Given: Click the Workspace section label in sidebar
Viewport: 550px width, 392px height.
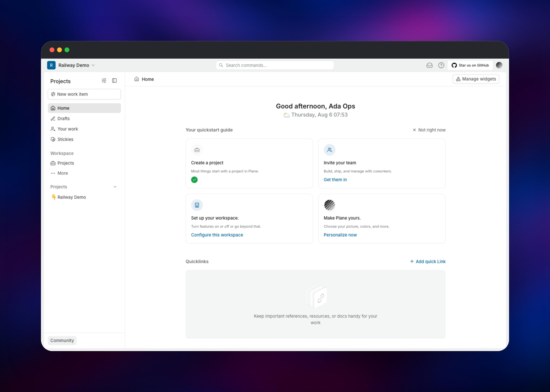Looking at the screenshot, I should coord(62,153).
